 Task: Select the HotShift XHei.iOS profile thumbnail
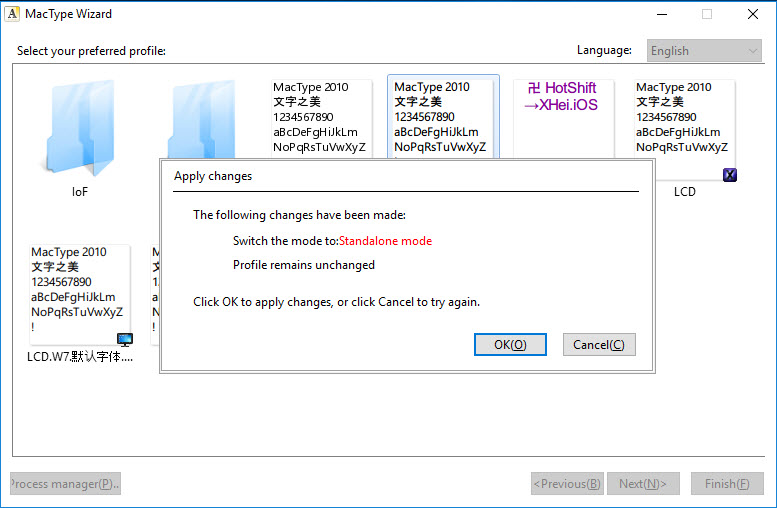[563, 119]
